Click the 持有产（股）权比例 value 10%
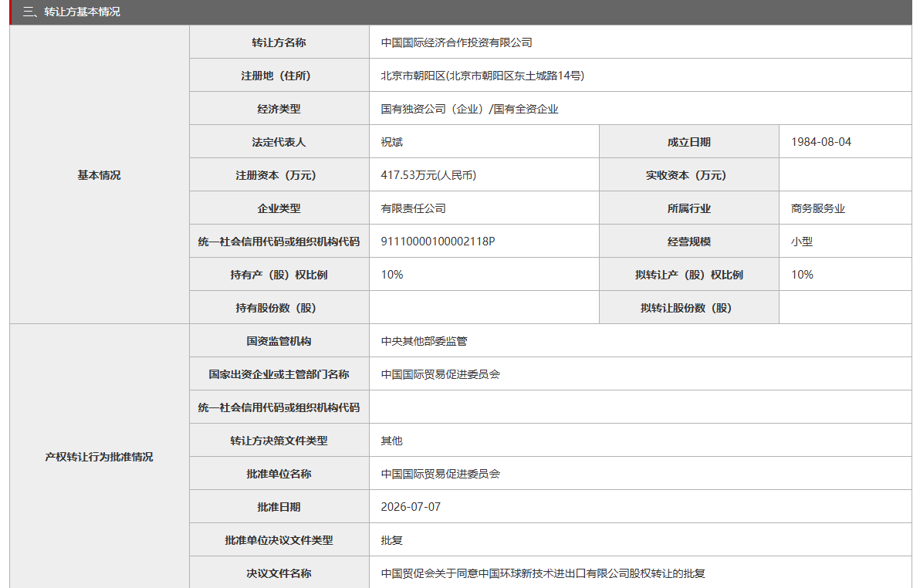The width and height of the screenshot is (920, 588). coord(392,275)
